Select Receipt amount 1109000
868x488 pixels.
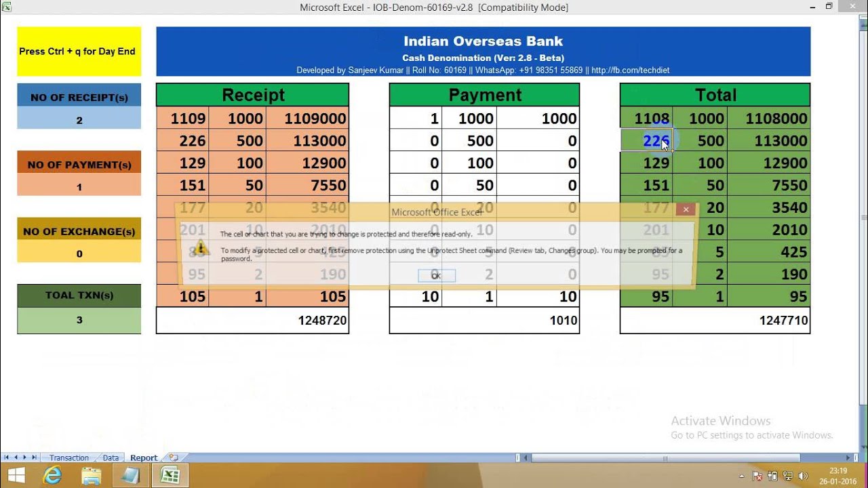coord(307,118)
